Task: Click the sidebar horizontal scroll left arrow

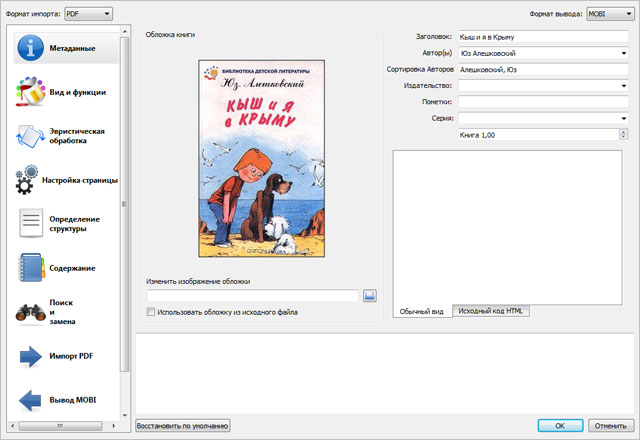Action: point(13,426)
